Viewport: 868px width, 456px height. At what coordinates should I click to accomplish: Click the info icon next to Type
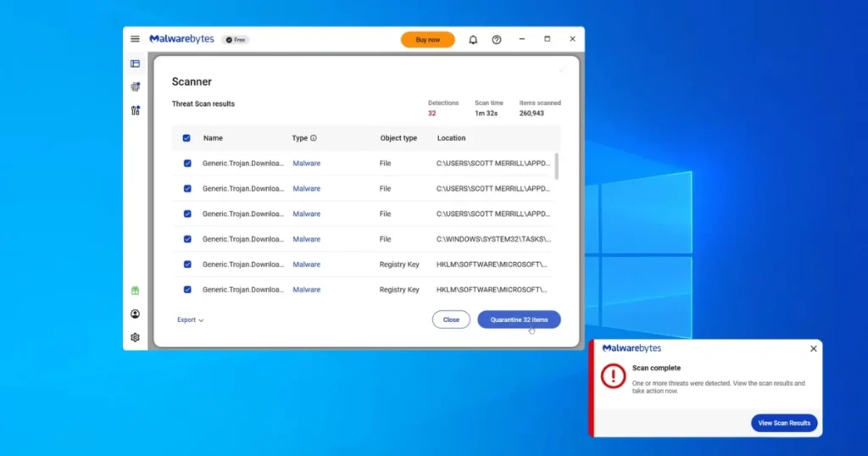(314, 138)
